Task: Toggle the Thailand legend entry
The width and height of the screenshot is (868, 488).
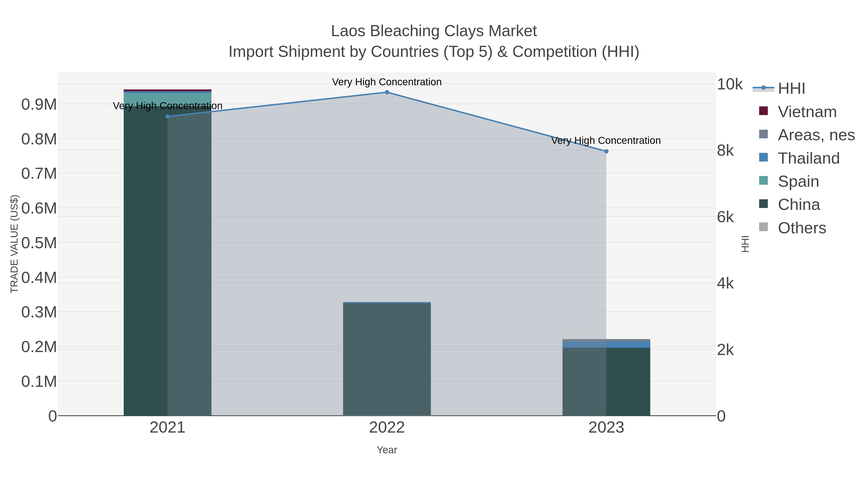Action: [x=799, y=158]
